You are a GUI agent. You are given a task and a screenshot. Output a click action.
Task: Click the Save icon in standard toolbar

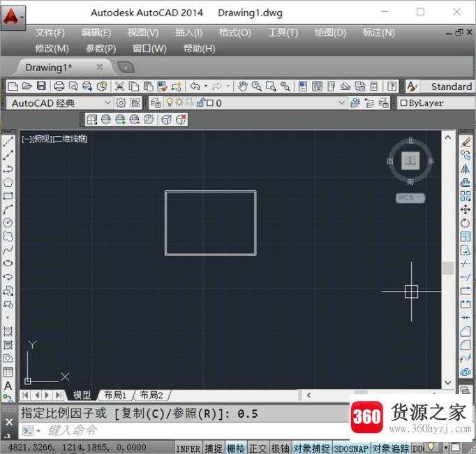coord(41,86)
